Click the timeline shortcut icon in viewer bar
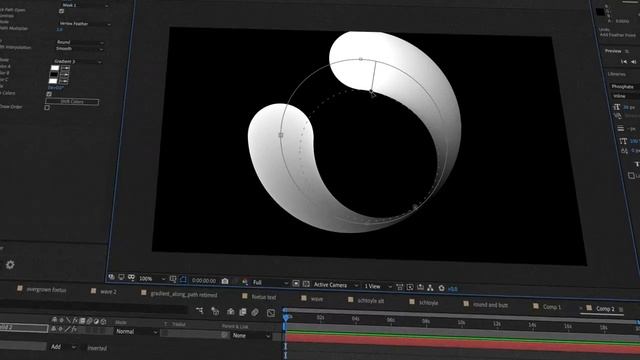640x360 pixels. click(x=420, y=287)
